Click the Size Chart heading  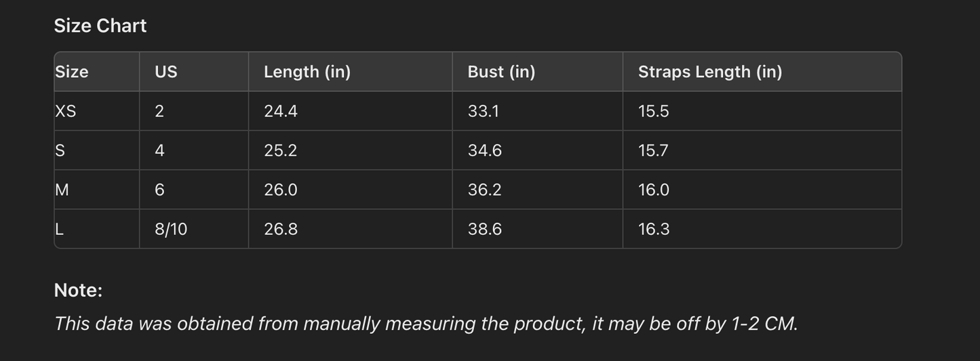[x=100, y=26]
